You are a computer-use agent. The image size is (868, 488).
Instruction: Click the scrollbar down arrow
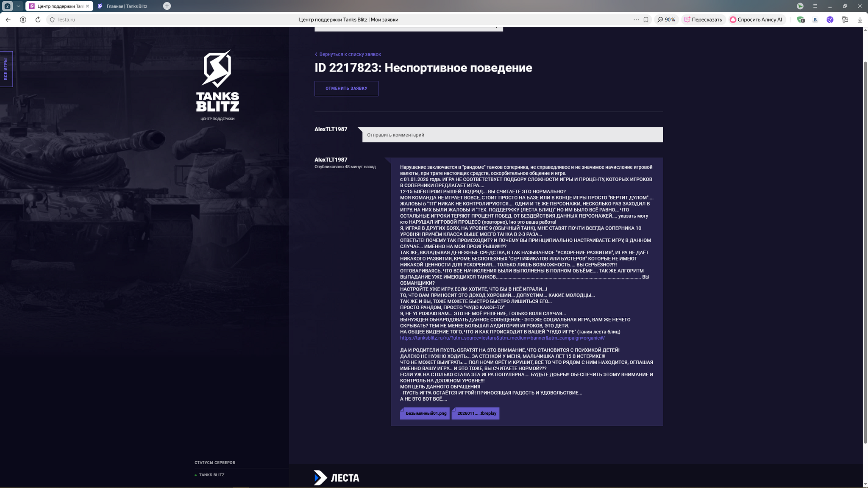point(865,484)
